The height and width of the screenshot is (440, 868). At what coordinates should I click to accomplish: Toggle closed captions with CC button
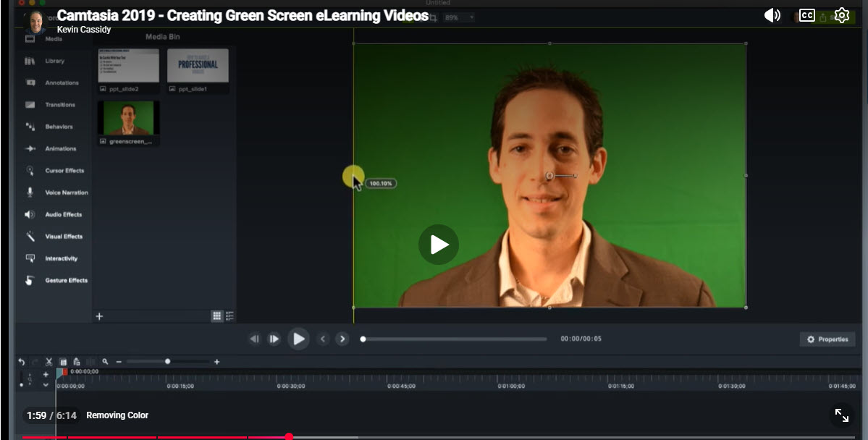(807, 15)
